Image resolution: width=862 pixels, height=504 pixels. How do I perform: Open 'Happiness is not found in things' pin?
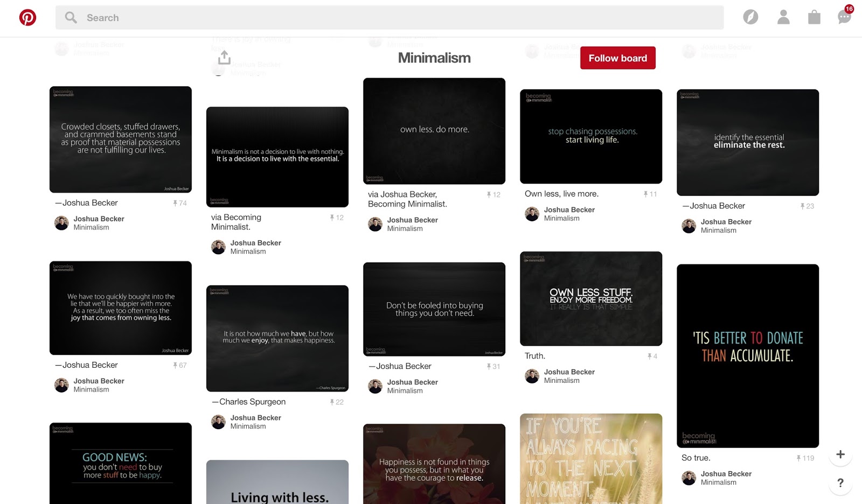(x=434, y=464)
